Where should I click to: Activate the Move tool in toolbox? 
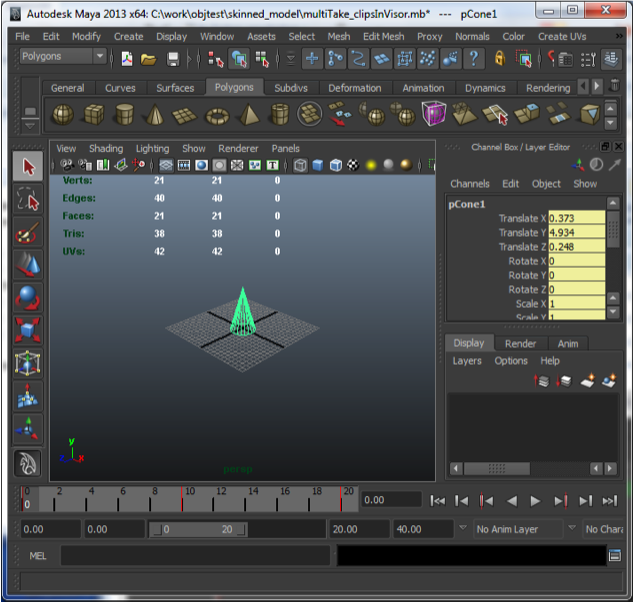pos(28,265)
